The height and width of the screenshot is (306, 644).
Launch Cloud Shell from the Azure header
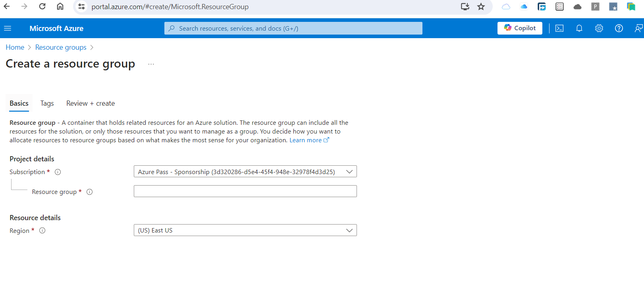pyautogui.click(x=559, y=28)
